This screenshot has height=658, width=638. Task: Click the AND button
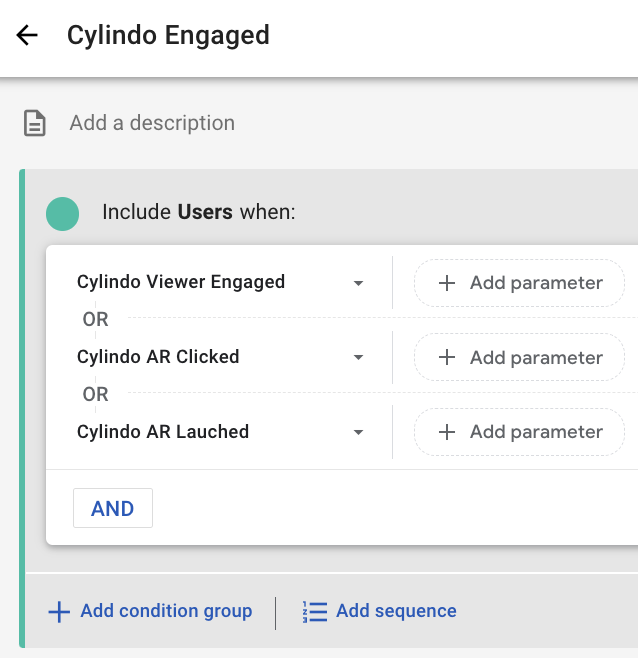click(113, 508)
